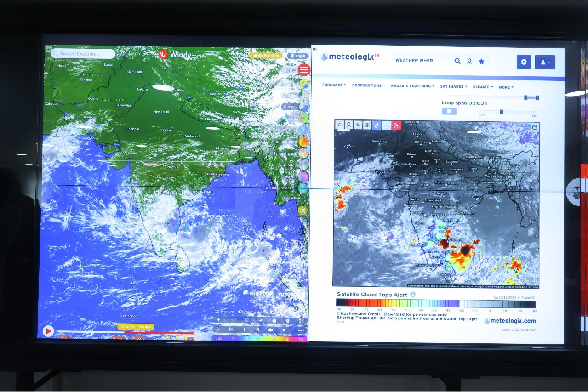Open the Climate menu
The image size is (588, 392).
click(483, 87)
